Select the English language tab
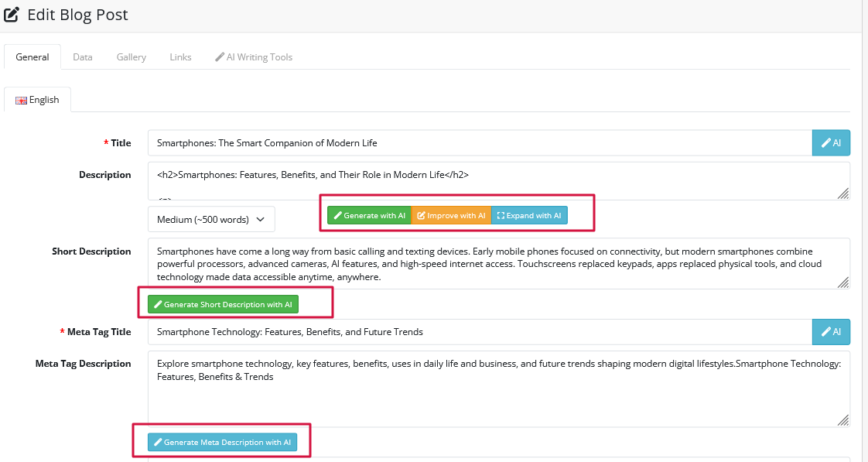This screenshot has height=462, width=868. pyautogui.click(x=38, y=100)
